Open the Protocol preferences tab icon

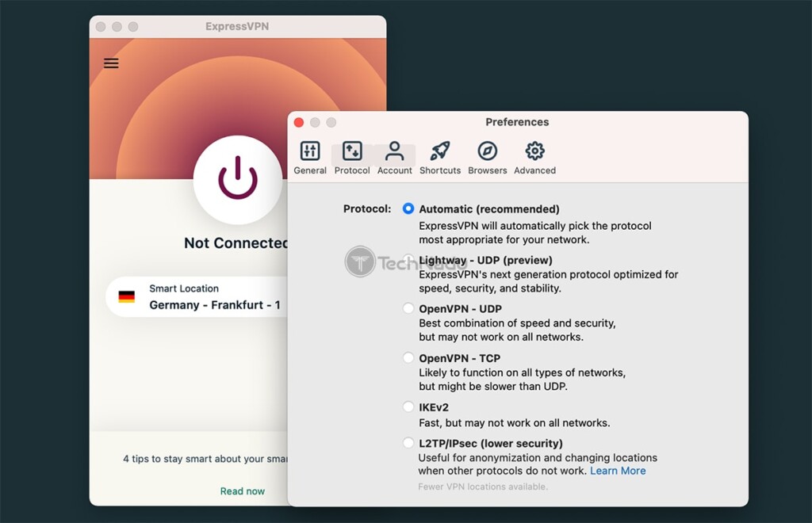point(352,151)
